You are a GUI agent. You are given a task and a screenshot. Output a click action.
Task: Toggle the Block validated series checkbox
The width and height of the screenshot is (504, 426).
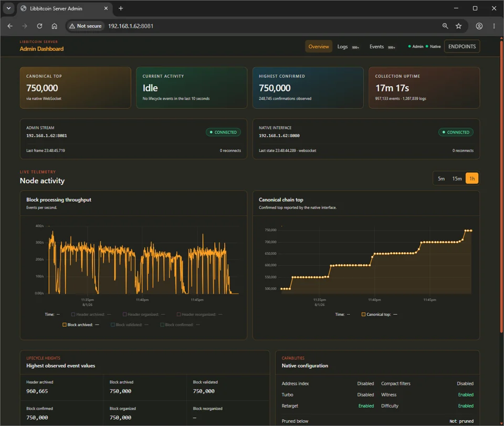(x=113, y=325)
